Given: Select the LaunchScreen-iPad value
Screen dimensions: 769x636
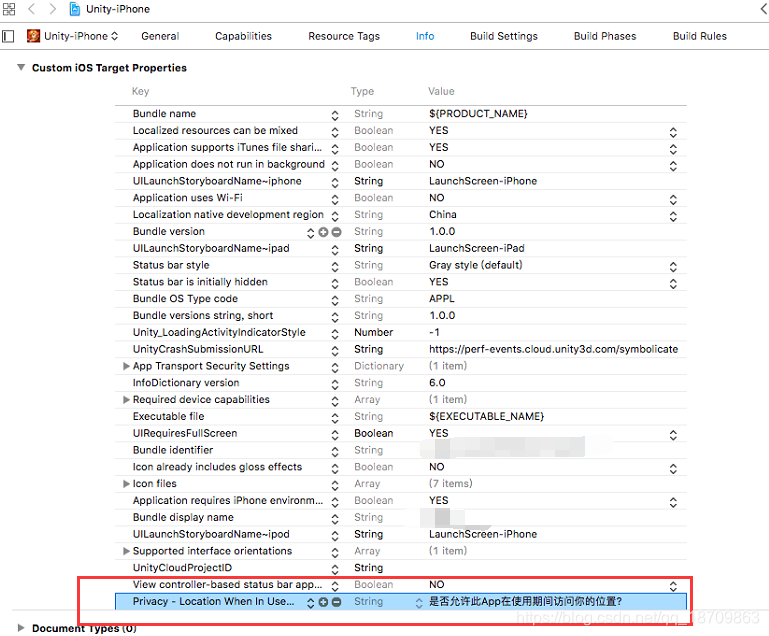Looking at the screenshot, I should click(477, 248).
